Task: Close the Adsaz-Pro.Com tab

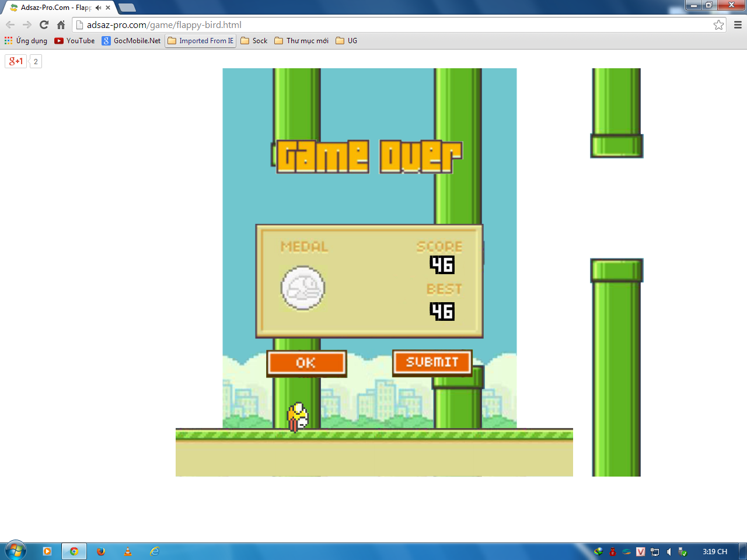Action: pos(108,8)
